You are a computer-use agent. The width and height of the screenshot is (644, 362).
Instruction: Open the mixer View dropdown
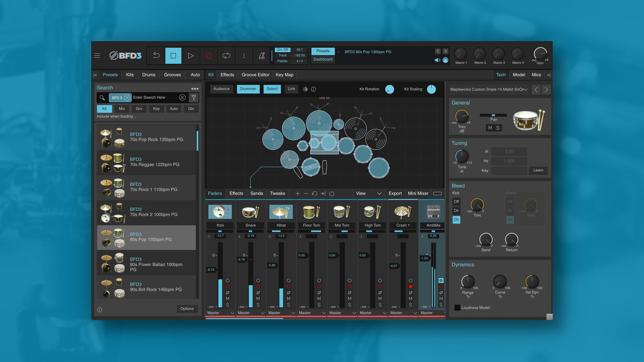tap(368, 194)
